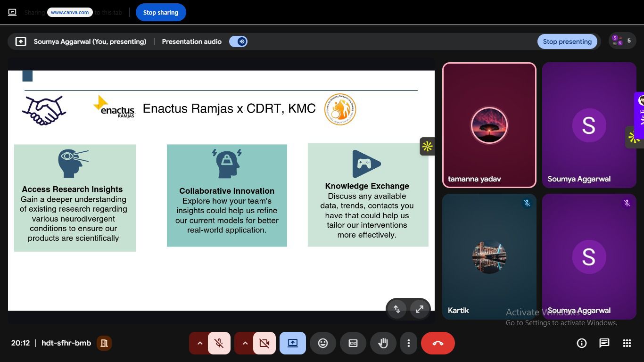Open the activities grid icon
Viewport: 644px width, 362px height.
click(x=627, y=343)
